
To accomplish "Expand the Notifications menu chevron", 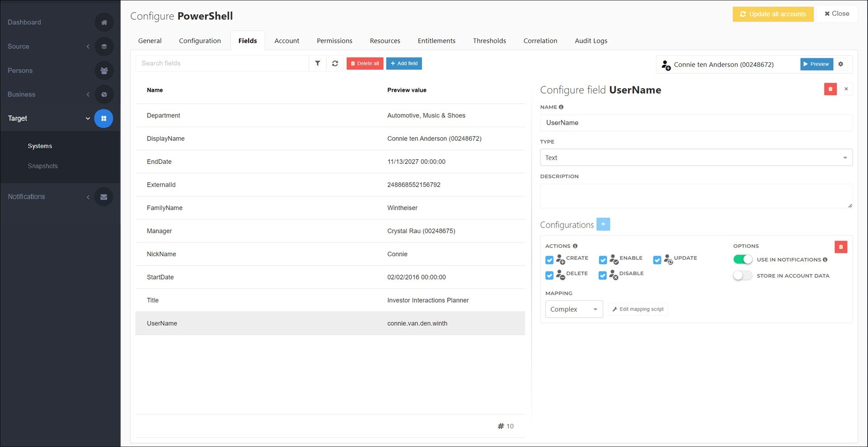I will coord(88,197).
